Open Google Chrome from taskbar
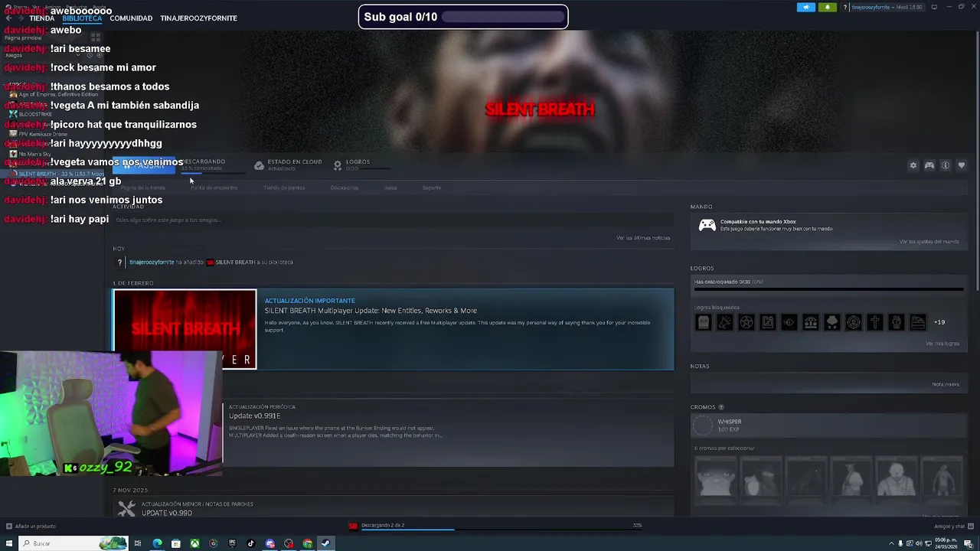This screenshot has height=551, width=980. (x=307, y=543)
